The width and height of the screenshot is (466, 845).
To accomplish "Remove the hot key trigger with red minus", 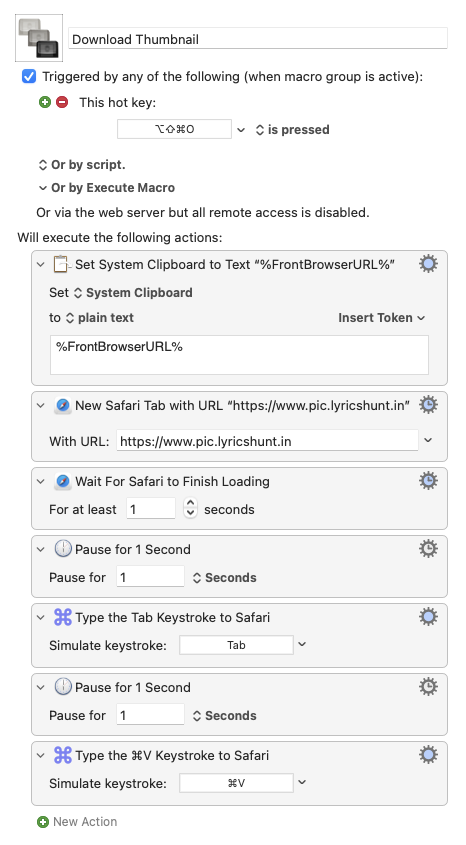I will pyautogui.click(x=62, y=102).
